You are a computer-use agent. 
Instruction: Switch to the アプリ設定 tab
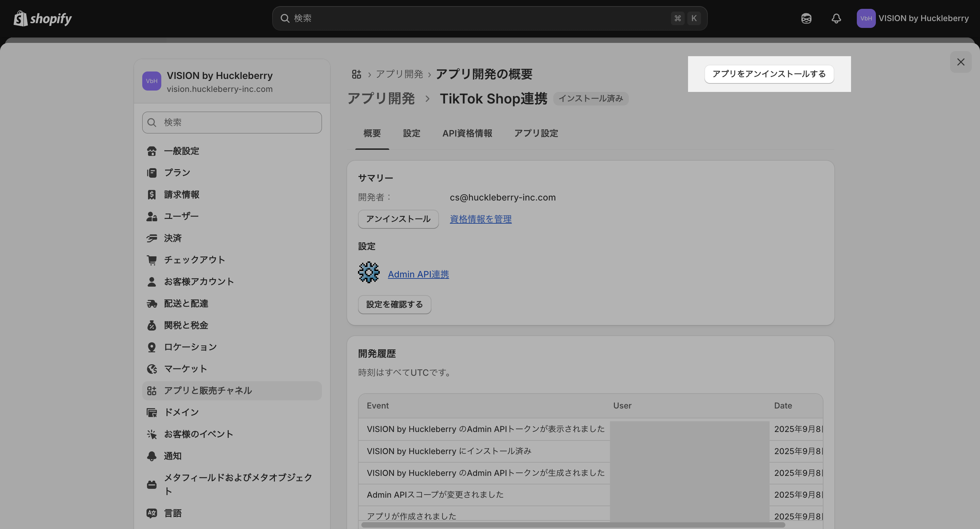pyautogui.click(x=536, y=133)
